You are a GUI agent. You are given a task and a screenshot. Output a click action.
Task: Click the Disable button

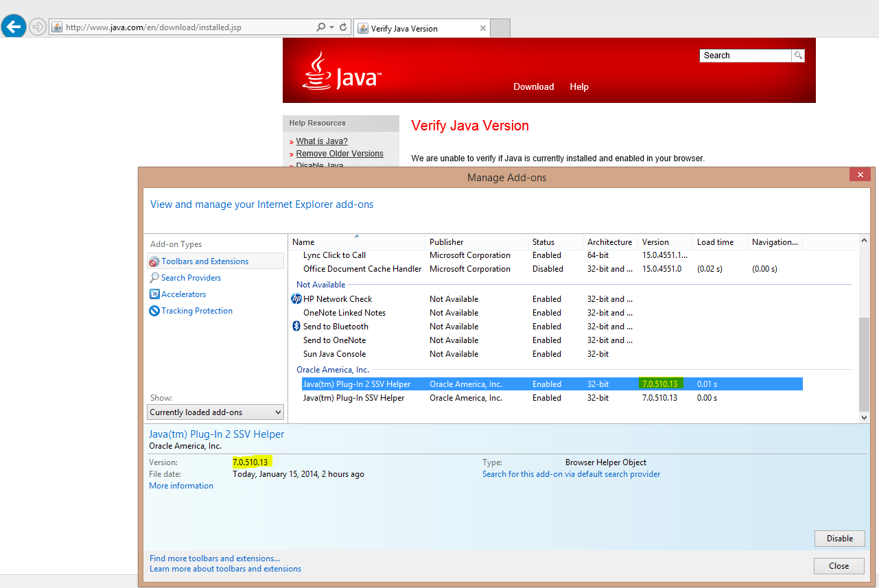point(840,539)
